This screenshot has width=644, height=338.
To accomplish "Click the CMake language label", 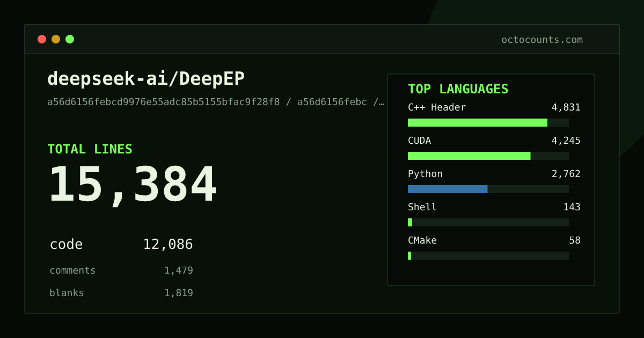I will pyautogui.click(x=422, y=240).
